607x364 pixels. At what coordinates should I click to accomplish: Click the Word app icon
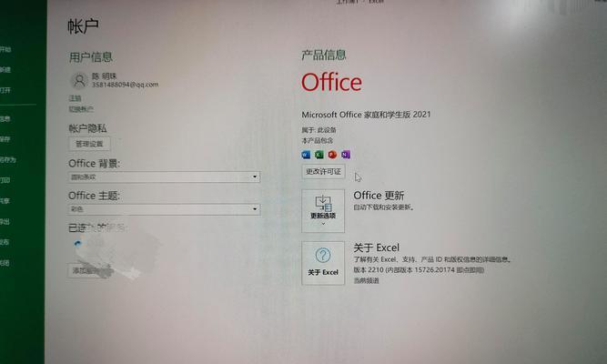click(306, 155)
